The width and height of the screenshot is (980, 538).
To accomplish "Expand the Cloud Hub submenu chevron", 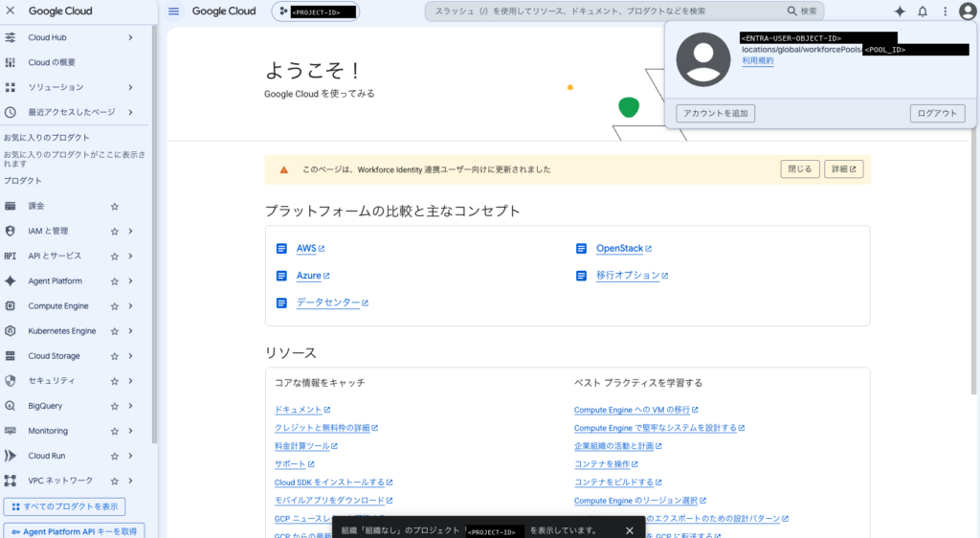I will (x=130, y=37).
